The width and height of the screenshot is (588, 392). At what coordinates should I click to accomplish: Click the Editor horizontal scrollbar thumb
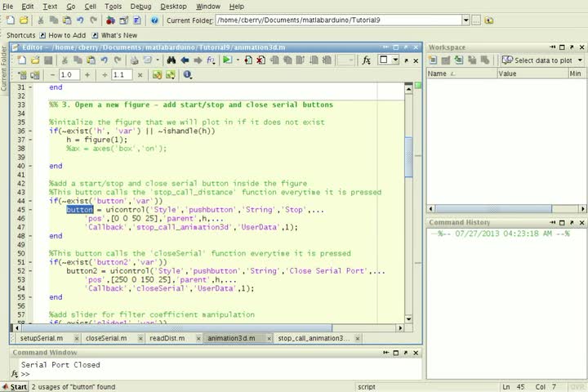(x=176, y=327)
